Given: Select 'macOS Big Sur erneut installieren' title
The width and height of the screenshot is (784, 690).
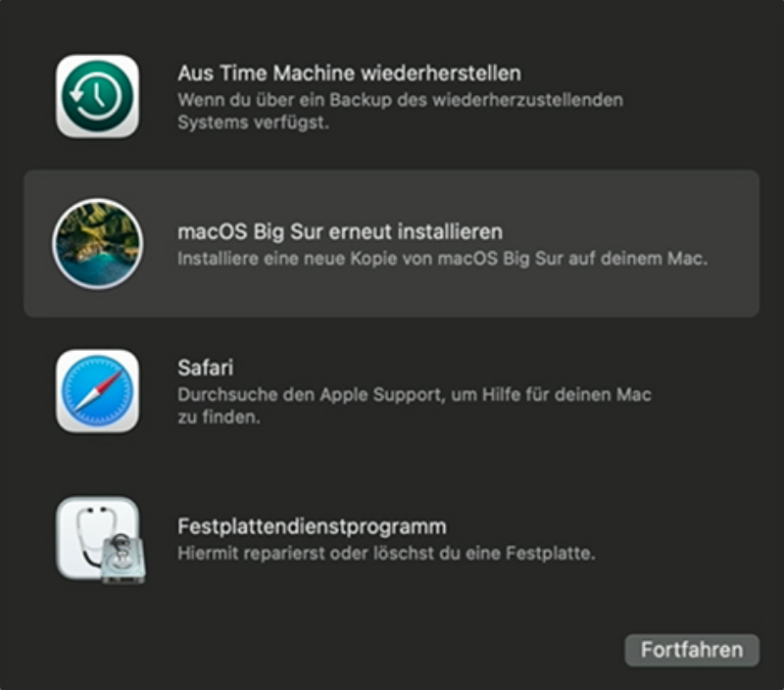Looking at the screenshot, I should (340, 232).
